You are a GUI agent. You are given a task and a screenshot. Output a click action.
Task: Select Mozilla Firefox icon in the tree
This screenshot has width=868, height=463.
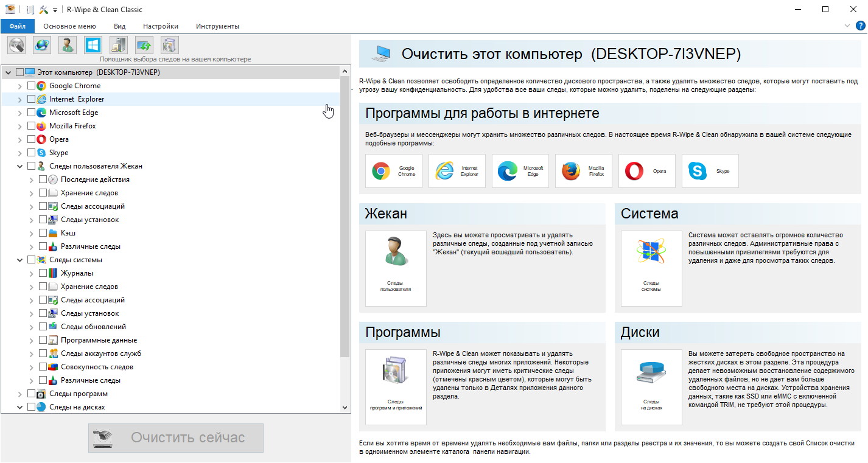(x=41, y=126)
